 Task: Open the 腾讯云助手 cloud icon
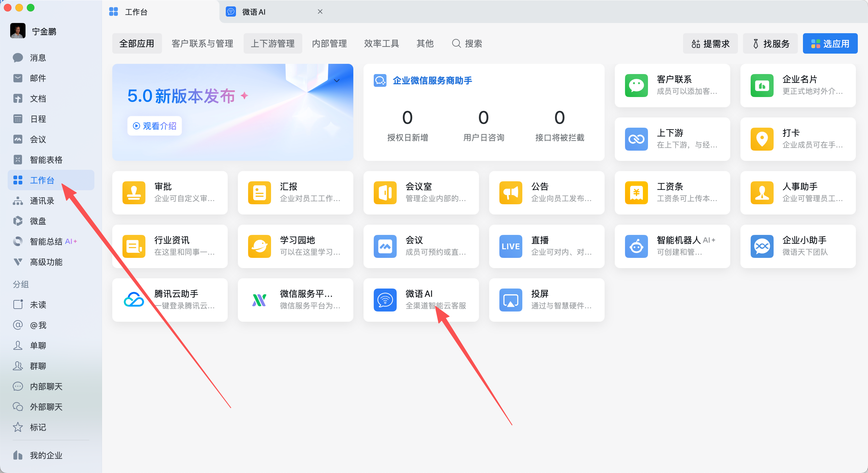coord(134,300)
